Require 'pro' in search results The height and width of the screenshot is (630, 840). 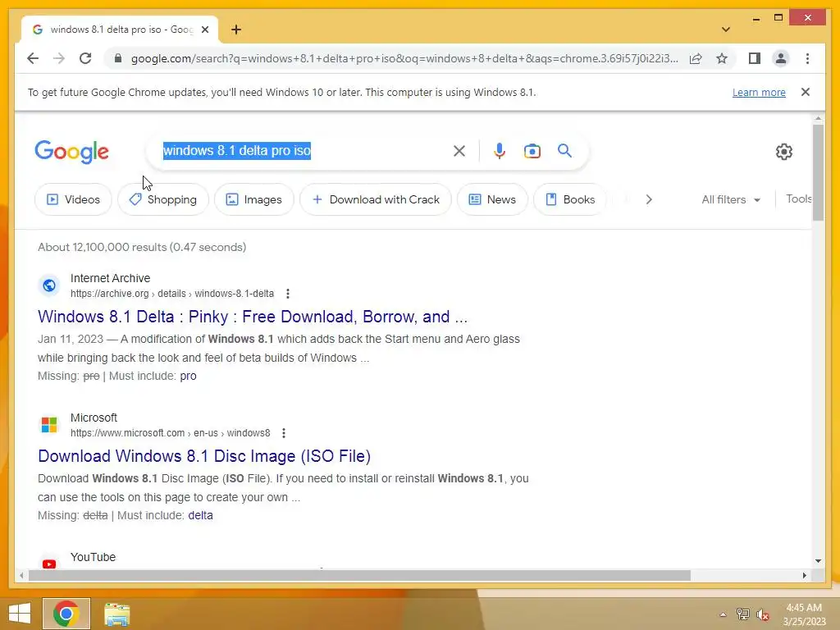coord(188,376)
